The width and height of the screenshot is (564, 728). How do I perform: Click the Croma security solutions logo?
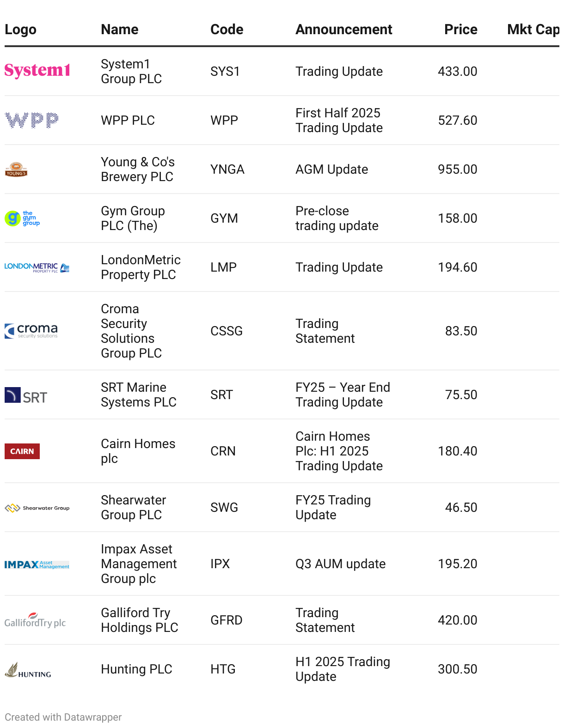point(31,331)
